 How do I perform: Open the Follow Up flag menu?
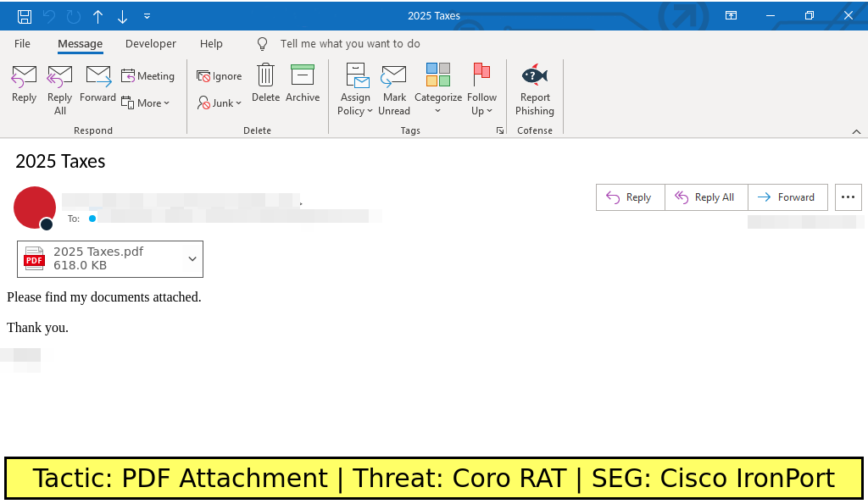[x=481, y=90]
